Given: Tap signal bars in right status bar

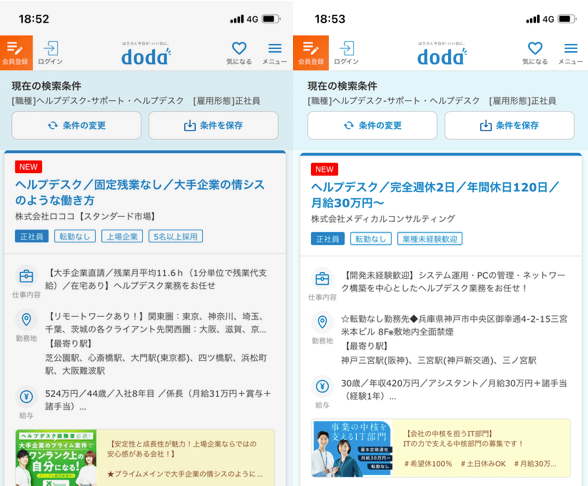Looking at the screenshot, I should coord(533,19).
